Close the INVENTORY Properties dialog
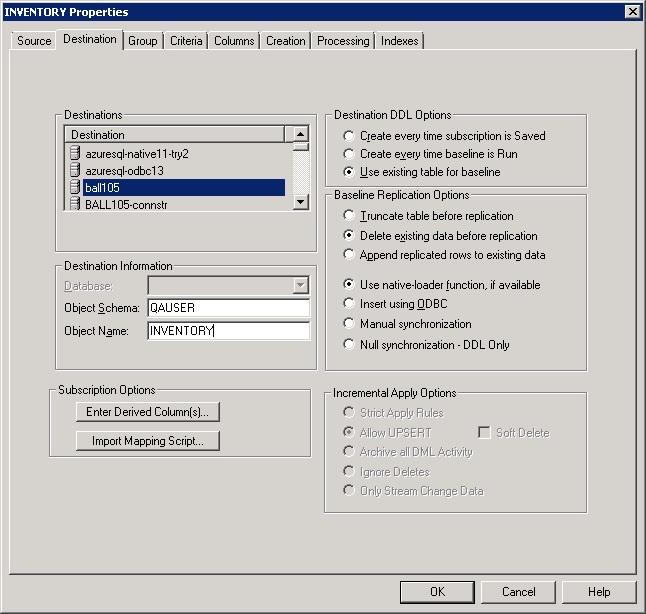Viewport: 646px width, 614px height. coord(631,11)
